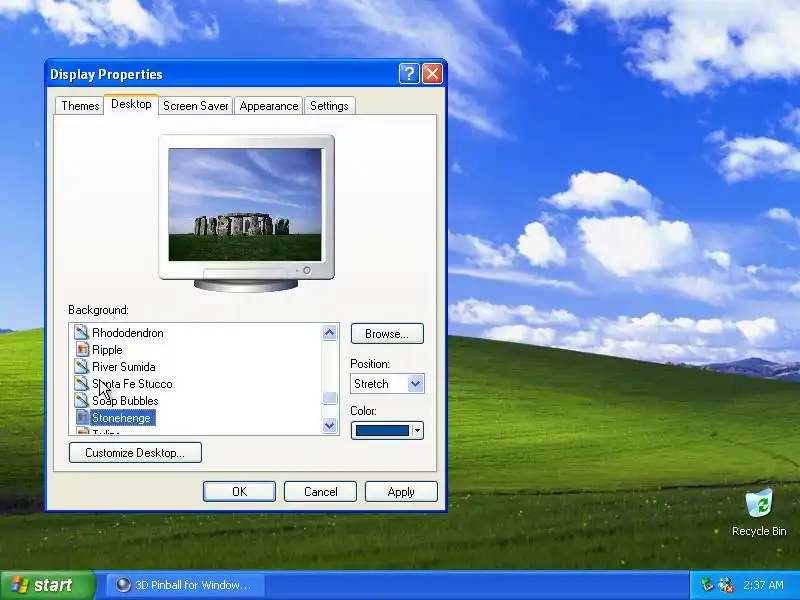Apply the selected wallpaper
Screen dimensions: 800x600
pyautogui.click(x=401, y=491)
